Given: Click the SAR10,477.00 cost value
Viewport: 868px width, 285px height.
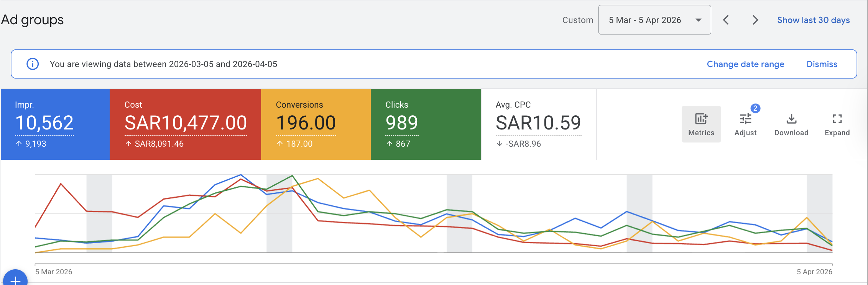Looking at the screenshot, I should (186, 123).
